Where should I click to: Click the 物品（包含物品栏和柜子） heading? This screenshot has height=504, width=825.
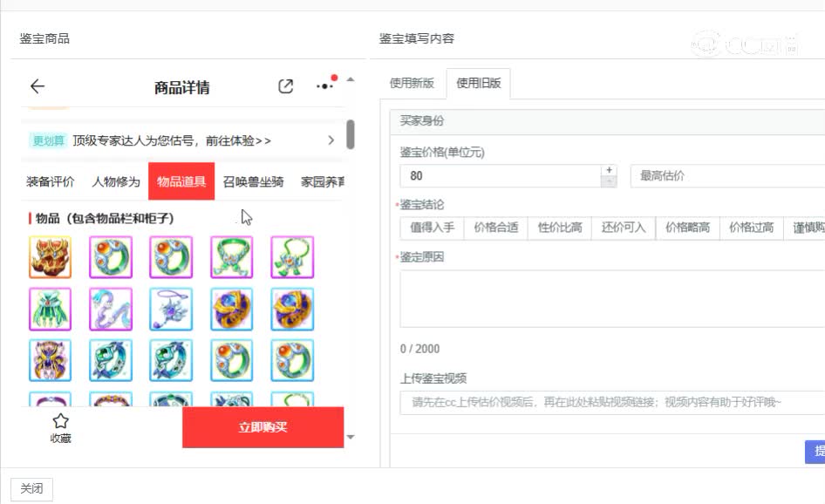pyautogui.click(x=105, y=218)
